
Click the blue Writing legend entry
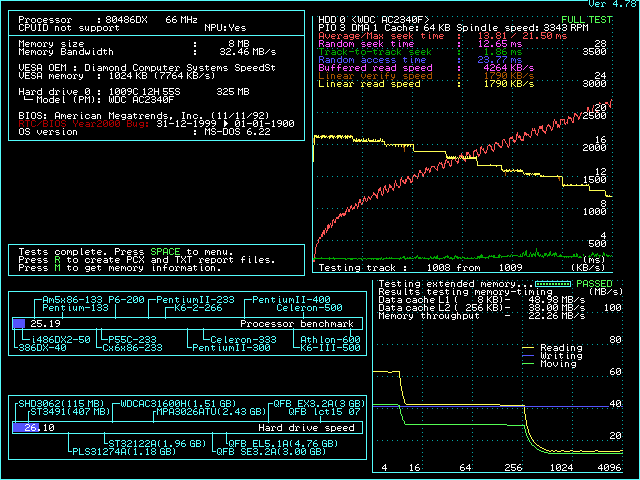552,356
